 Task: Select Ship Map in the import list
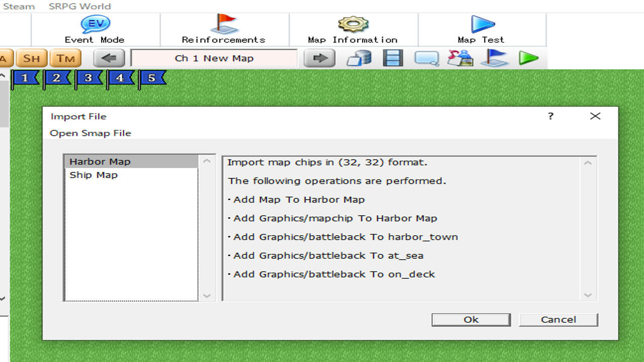[93, 174]
